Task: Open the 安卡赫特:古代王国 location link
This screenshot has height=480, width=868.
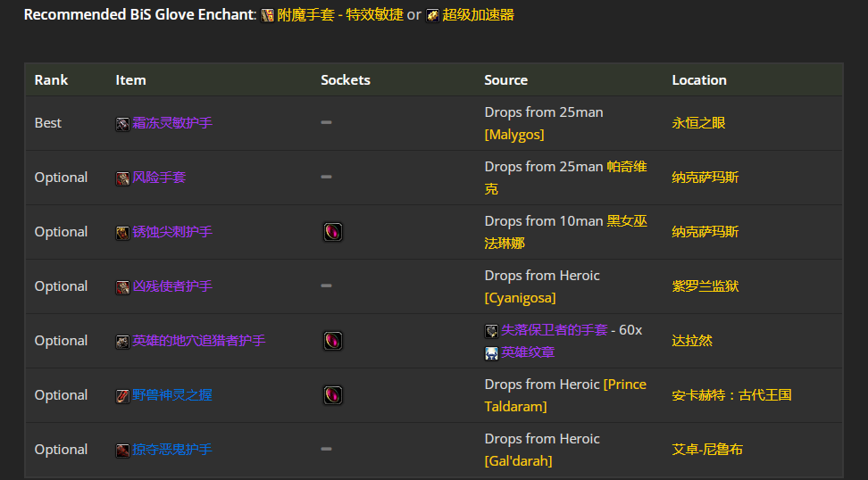Action: (732, 395)
